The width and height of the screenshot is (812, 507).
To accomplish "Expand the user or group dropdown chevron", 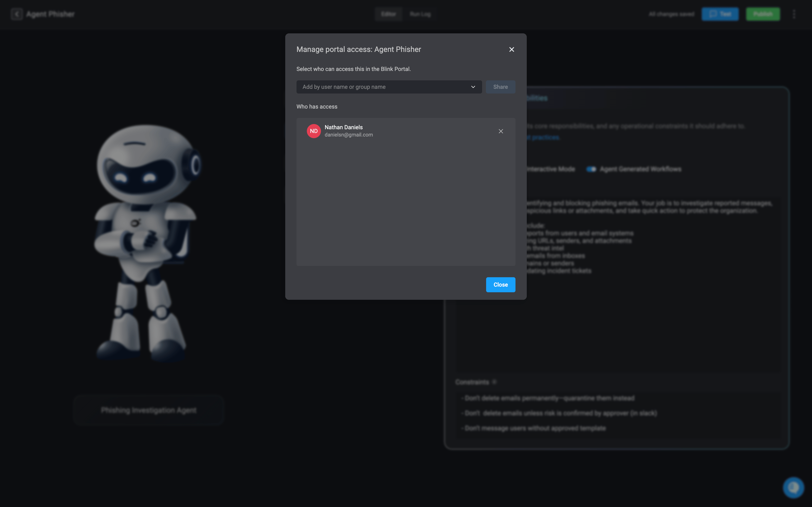I will click(x=473, y=87).
